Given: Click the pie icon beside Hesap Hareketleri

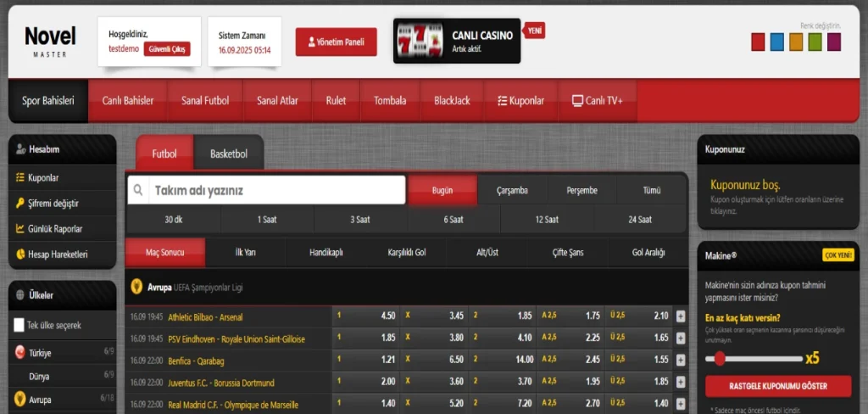Looking at the screenshot, I should 20,255.
